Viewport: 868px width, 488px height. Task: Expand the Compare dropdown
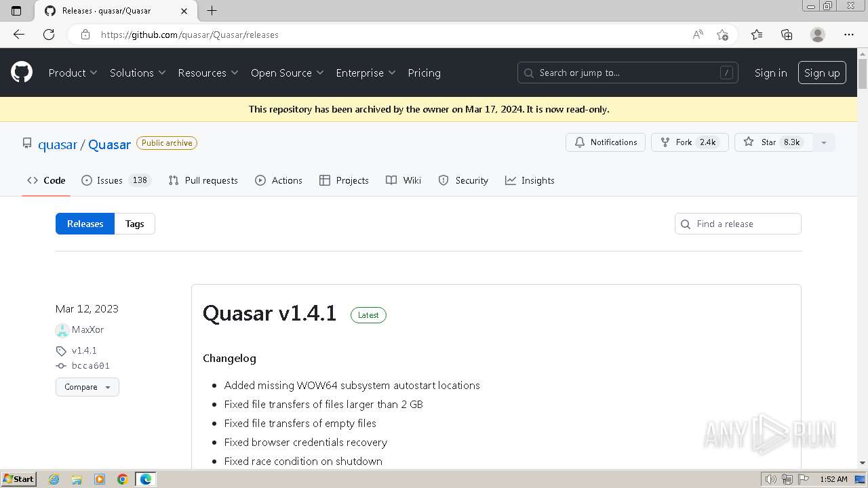[x=87, y=387]
